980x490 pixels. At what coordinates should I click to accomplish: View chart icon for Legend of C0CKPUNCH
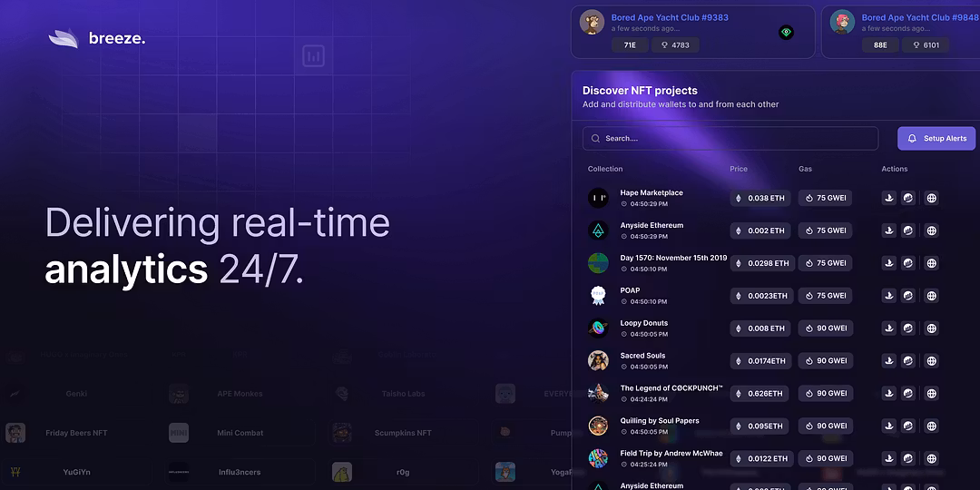tap(908, 393)
